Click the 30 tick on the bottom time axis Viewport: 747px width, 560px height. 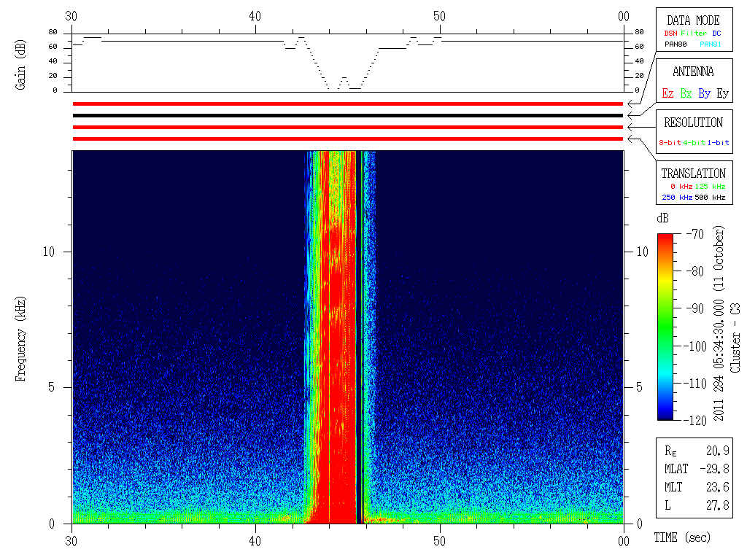click(71, 542)
